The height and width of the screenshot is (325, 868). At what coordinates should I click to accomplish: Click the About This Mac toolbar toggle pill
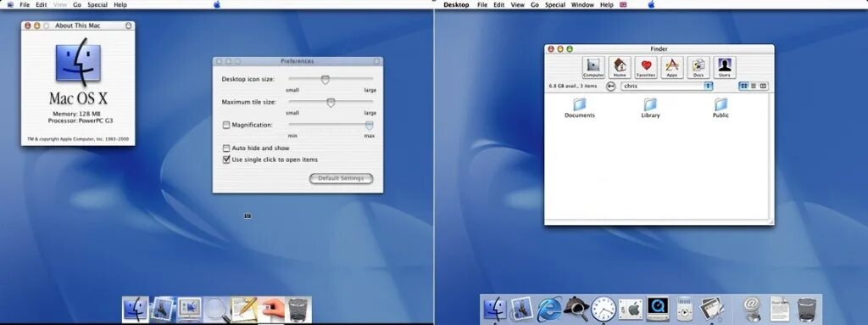click(x=129, y=25)
